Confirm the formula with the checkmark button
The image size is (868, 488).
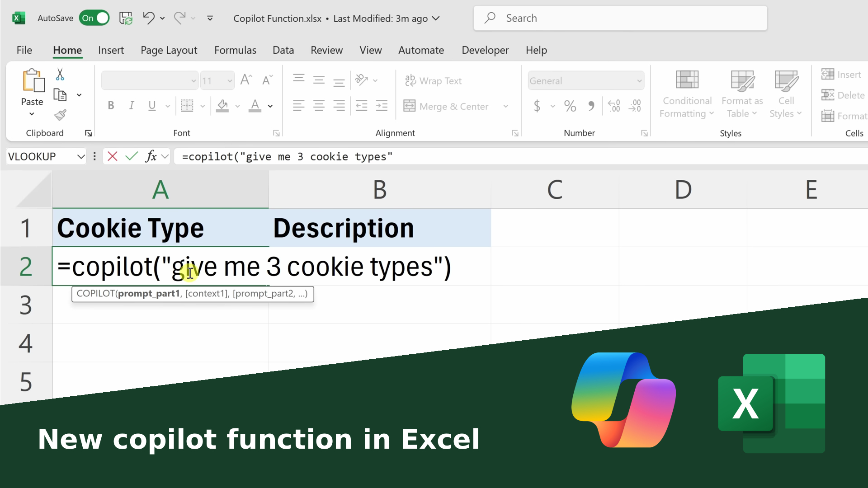point(132,156)
